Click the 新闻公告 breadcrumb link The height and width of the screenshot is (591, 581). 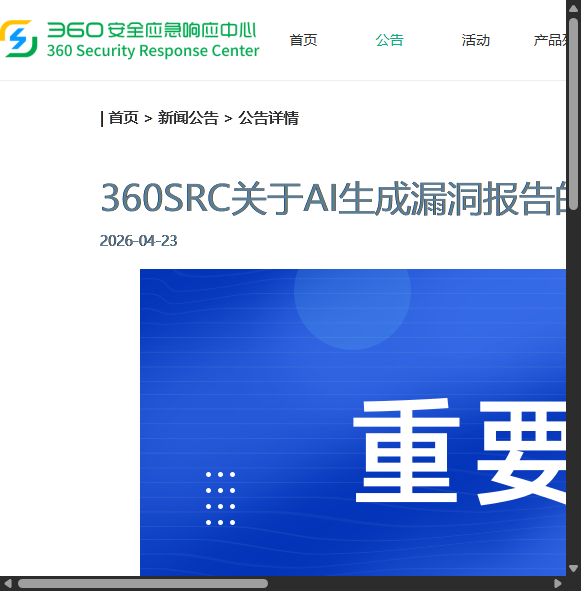(188, 118)
